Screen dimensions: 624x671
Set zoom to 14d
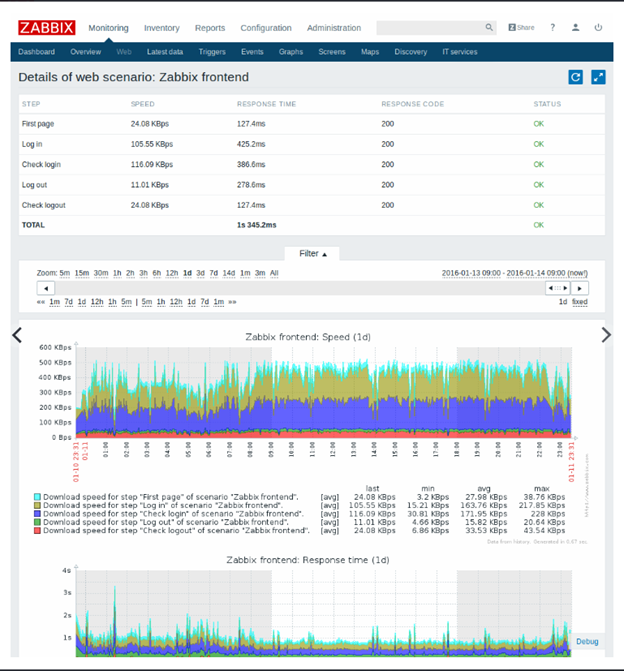[x=229, y=273]
